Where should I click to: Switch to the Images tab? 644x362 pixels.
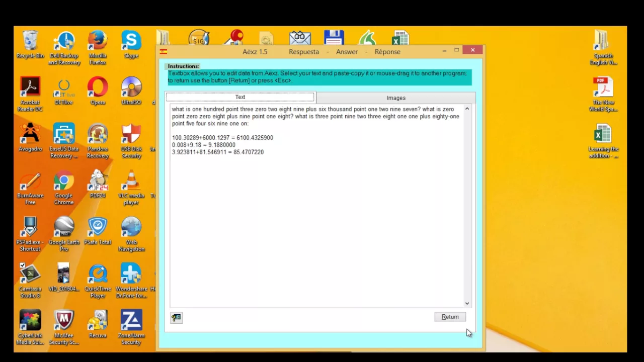pos(396,98)
